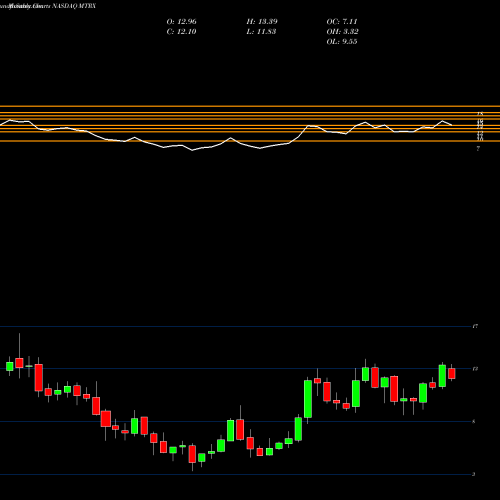
Task: Select the 'L: 11.83' low price value
Action: pos(261,32)
